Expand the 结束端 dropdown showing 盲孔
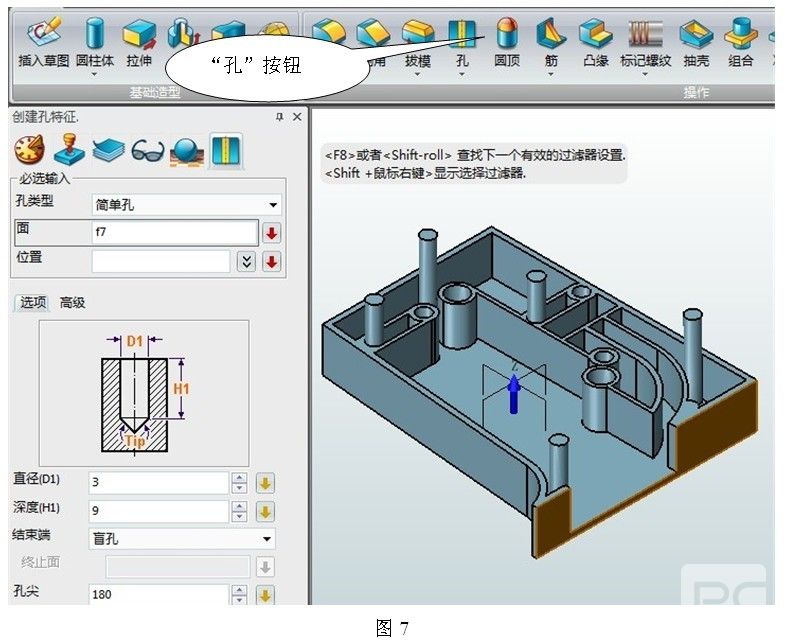Viewport: 786px width, 644px height. point(183,538)
